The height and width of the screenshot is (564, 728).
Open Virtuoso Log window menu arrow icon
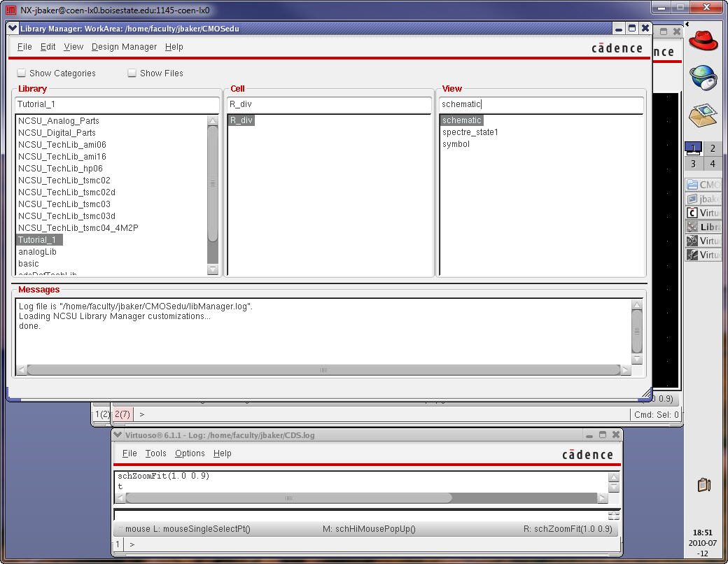coord(118,435)
